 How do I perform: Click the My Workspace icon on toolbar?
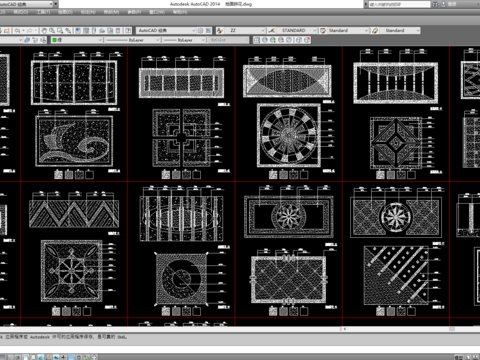click(x=208, y=31)
